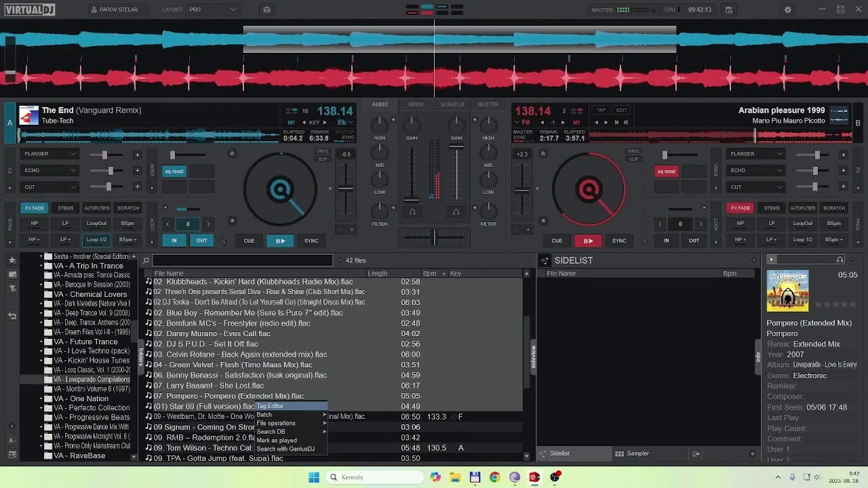
Task: Open Chrome from the taskbar
Action: 494,477
